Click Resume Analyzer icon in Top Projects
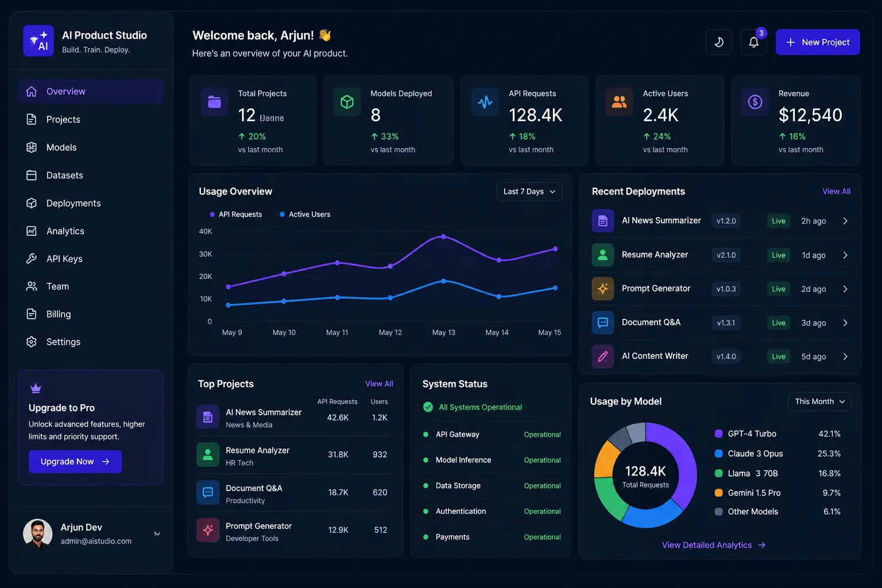This screenshot has width=882, height=588. point(208,455)
